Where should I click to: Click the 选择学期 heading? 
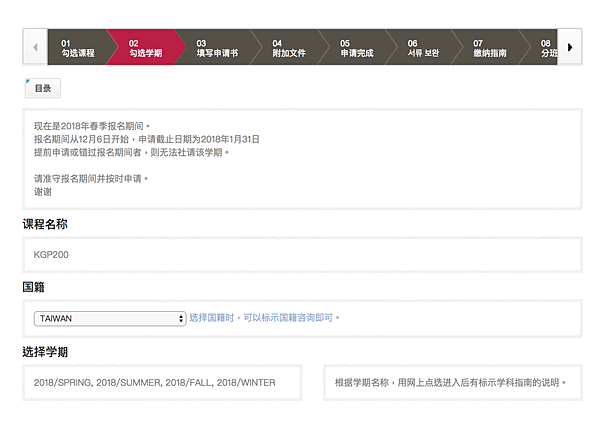point(45,352)
